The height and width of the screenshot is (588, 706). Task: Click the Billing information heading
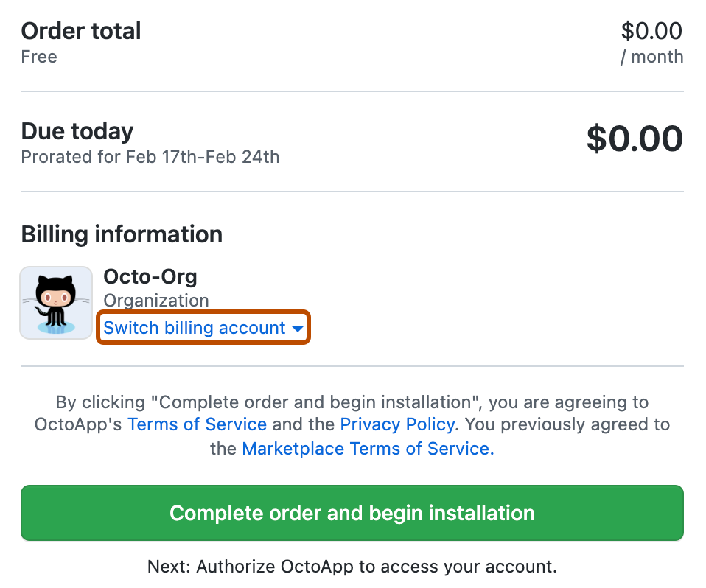tap(122, 234)
